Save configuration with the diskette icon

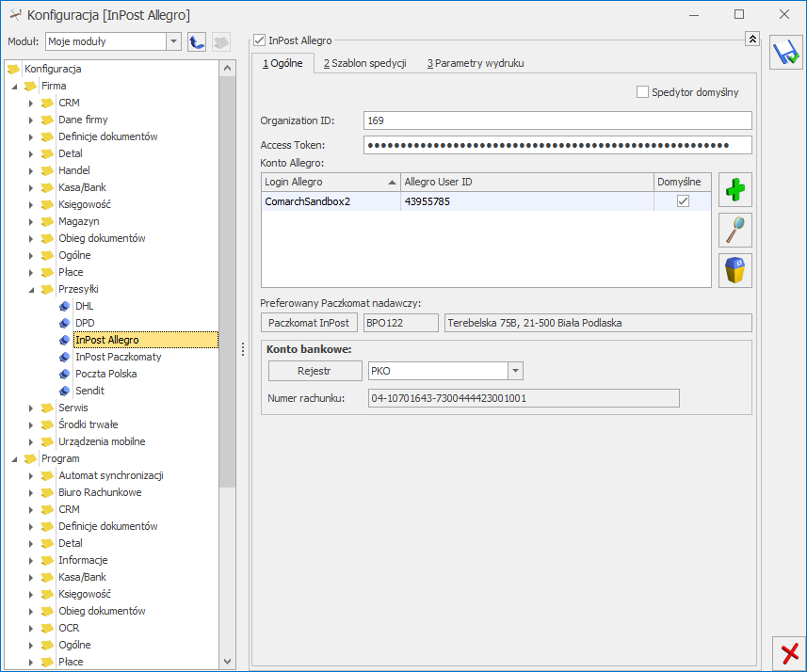pos(786,52)
